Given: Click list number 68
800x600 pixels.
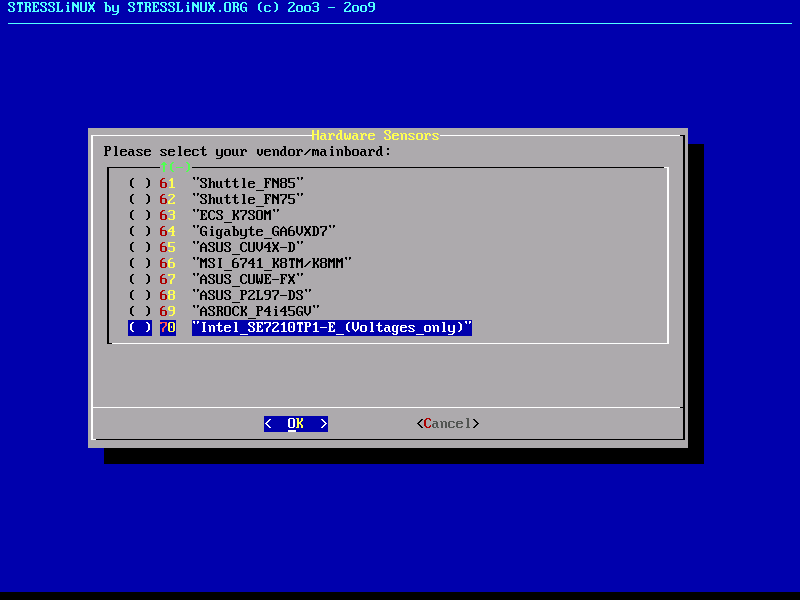Looking at the screenshot, I should [x=168, y=295].
